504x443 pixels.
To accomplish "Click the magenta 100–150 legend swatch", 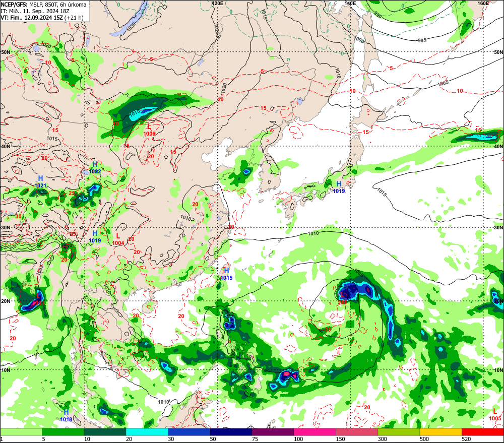I will [x=315, y=432].
